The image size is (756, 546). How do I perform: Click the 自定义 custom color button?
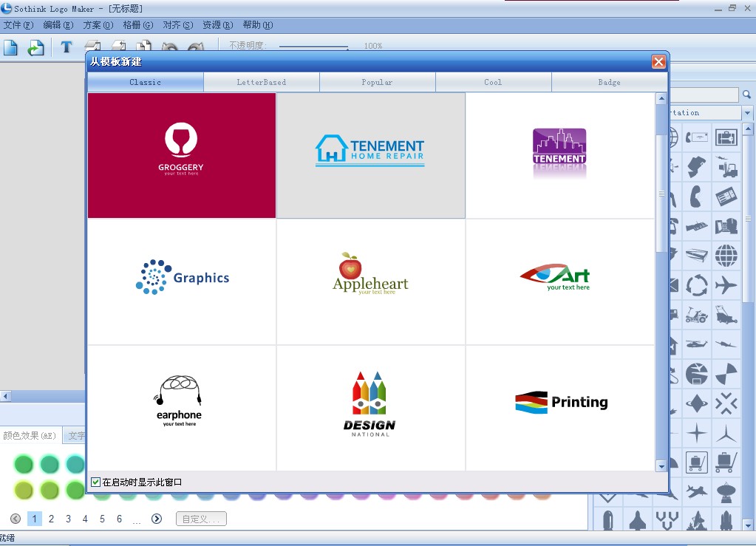point(201,519)
